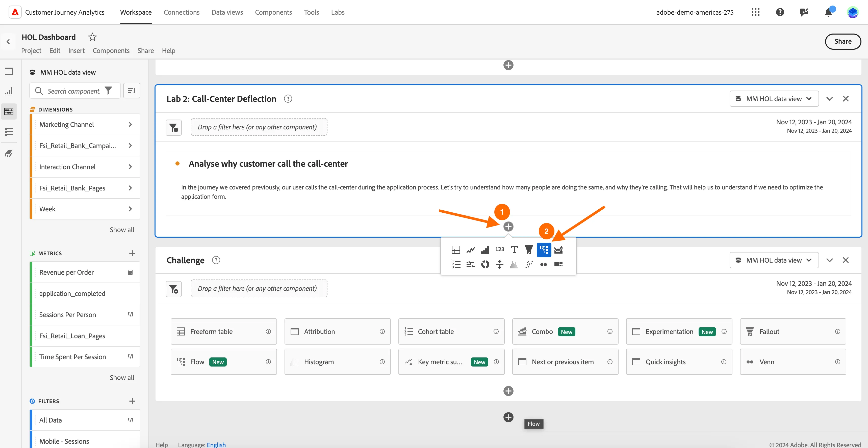Open the list icon tab in left rail
This screenshot has height=448, width=868.
pos(9,132)
